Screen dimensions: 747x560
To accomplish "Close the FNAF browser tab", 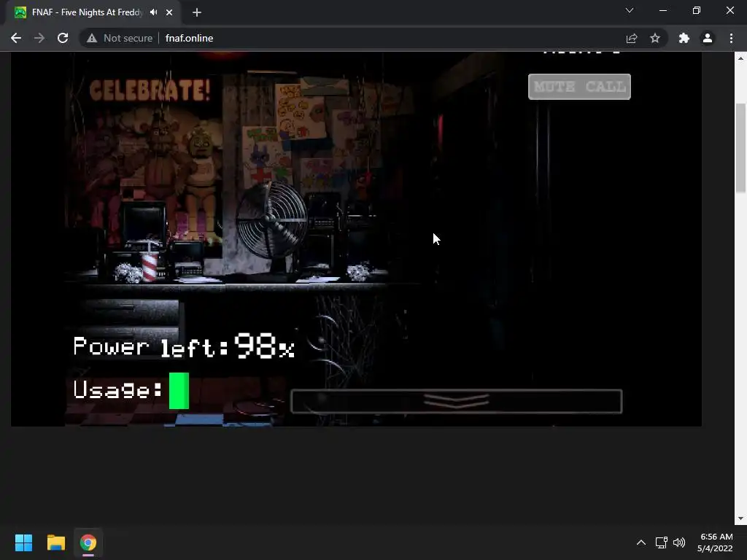I will 169,12.
